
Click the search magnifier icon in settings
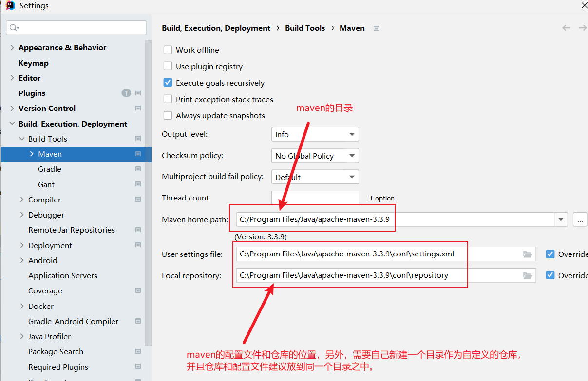tap(13, 28)
